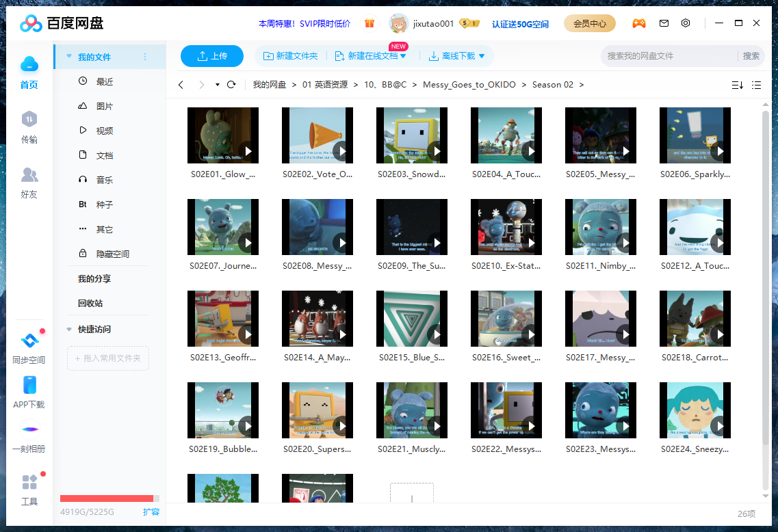Click the 新建文件夹 button
Image resolution: width=778 pixels, height=532 pixels.
point(290,56)
